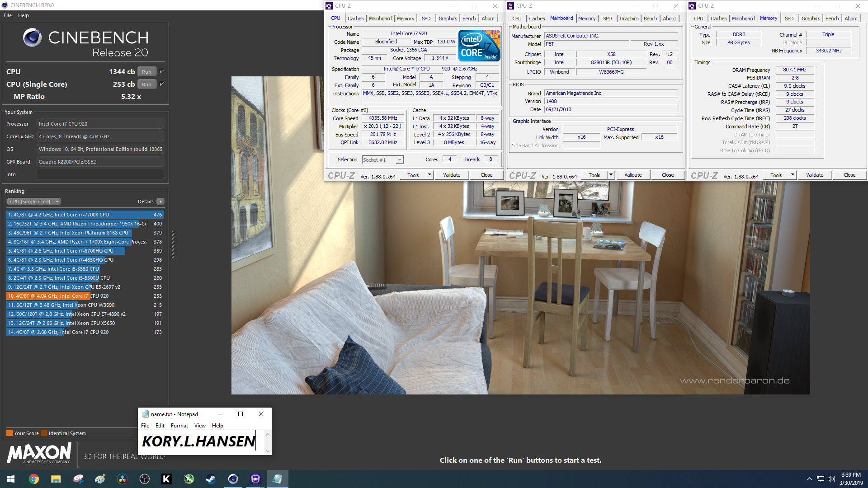Select highlighted ranking row 4.04 GHz i7 920
868x488 pixels.
85,296
